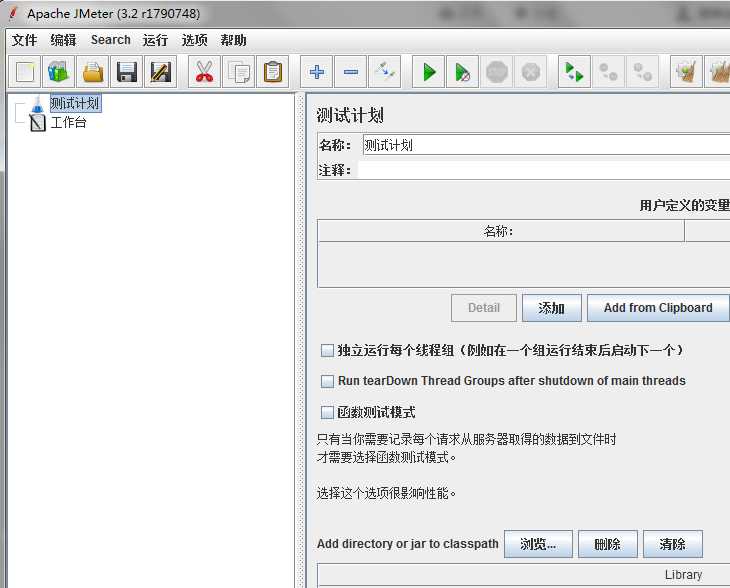This screenshot has width=730, height=588.
Task: Click the Toggle enable/disable icon
Action: point(385,72)
